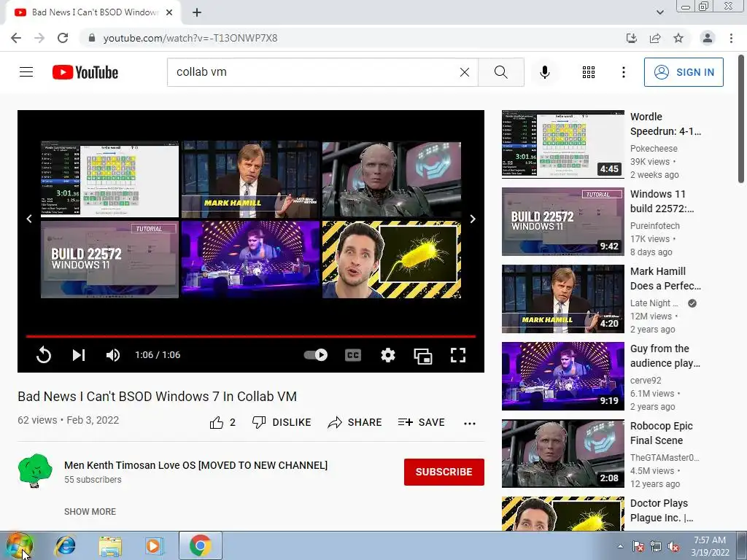747x560 pixels.
Task: Launch Internet Explorer from taskbar
Action: tap(65, 545)
